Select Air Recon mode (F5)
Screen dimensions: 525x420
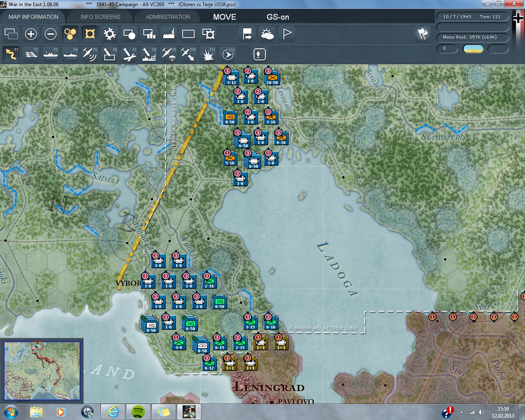click(x=90, y=54)
